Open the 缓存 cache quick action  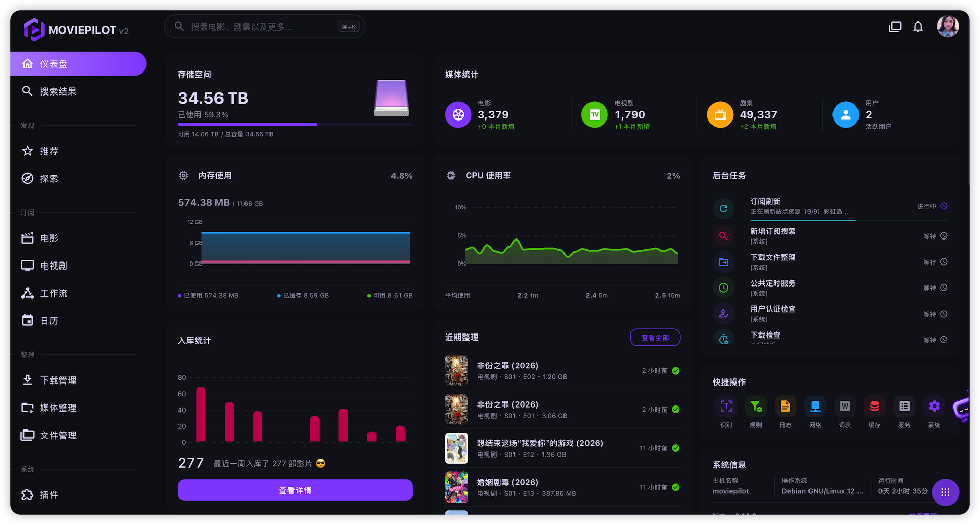click(874, 407)
